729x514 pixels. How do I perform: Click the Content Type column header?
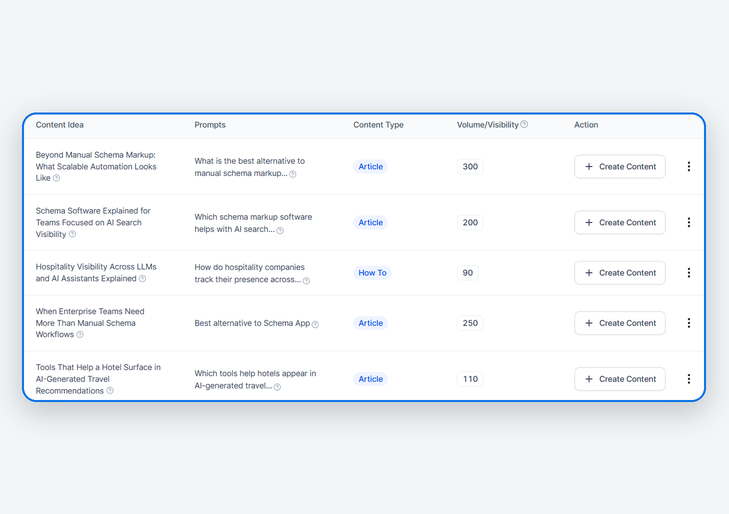378,125
